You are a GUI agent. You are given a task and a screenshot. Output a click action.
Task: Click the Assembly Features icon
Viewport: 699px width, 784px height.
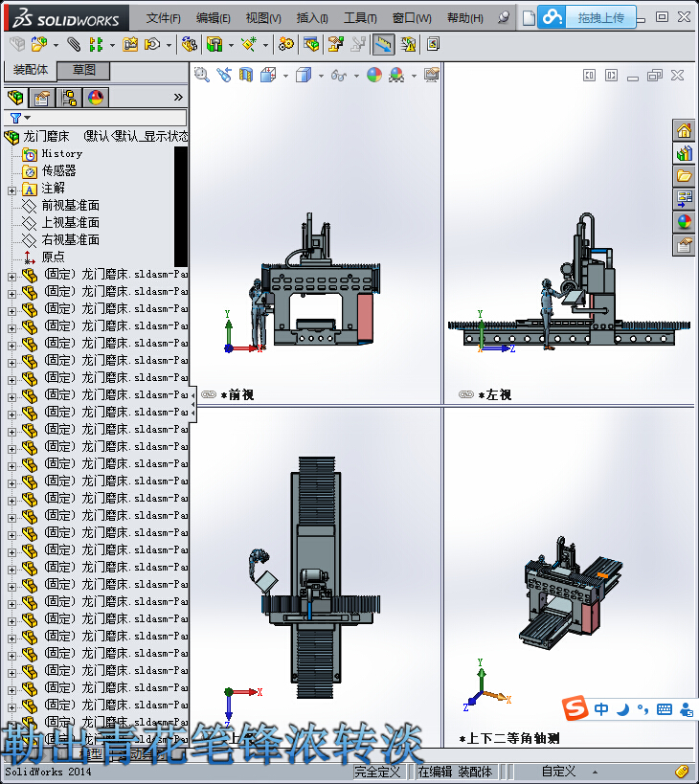214,44
